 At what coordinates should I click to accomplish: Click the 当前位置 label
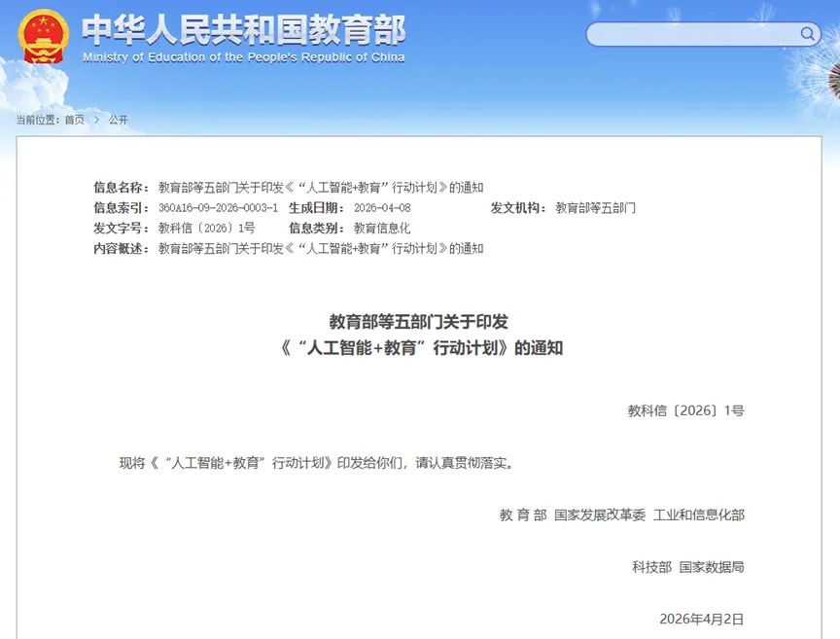37,120
